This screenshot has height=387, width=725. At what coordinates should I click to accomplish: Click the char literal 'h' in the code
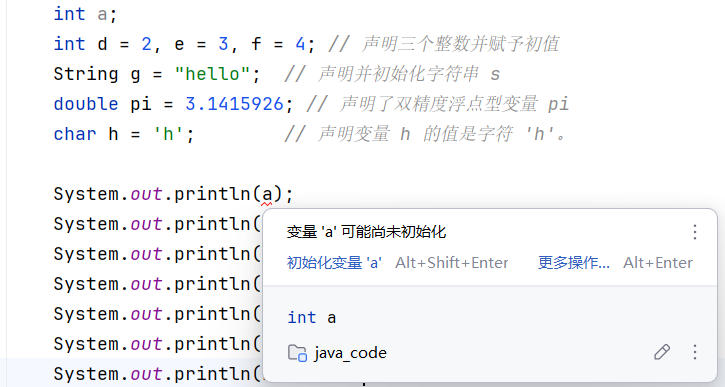(168, 134)
